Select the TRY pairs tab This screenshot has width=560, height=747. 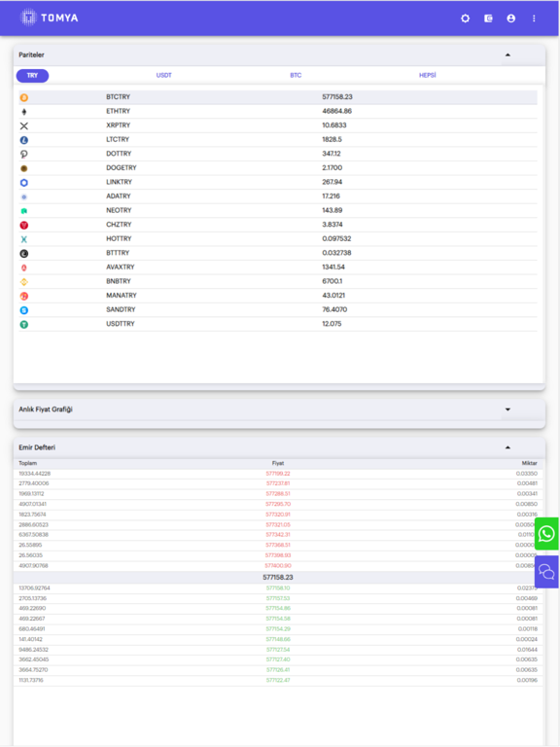[32, 75]
